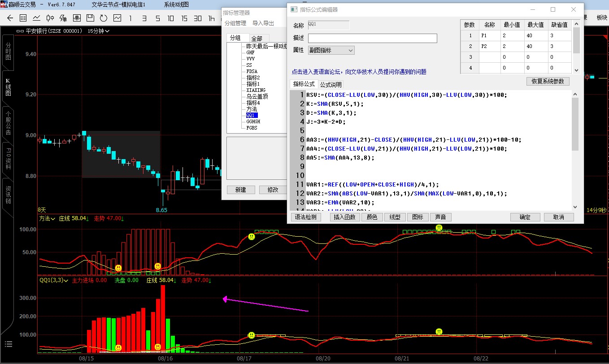
Task: Open the 方法 indicator dropdown
Action: tap(47, 219)
